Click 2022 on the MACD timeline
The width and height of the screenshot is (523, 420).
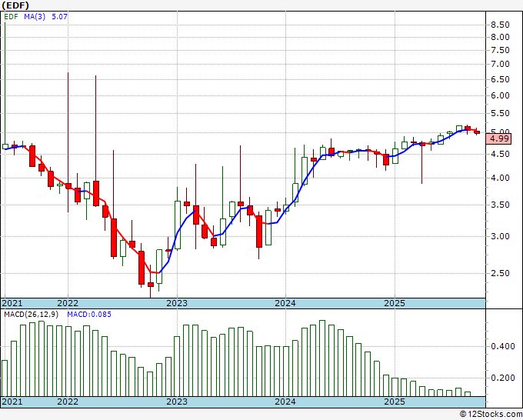pos(68,402)
